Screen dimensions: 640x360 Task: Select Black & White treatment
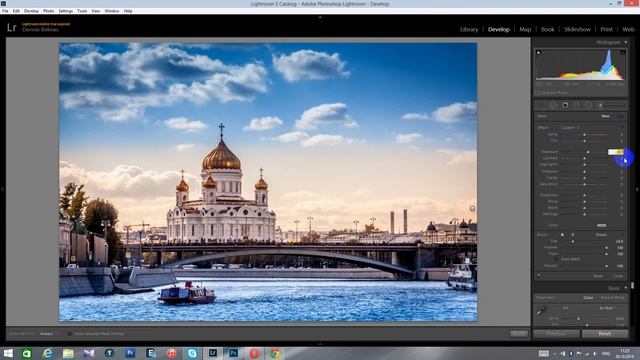(613, 298)
